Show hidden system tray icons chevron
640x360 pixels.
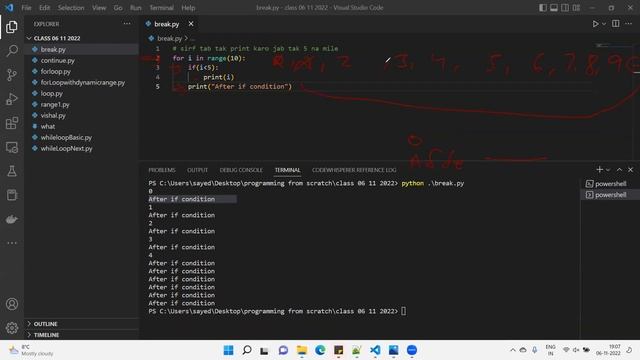tap(513, 350)
